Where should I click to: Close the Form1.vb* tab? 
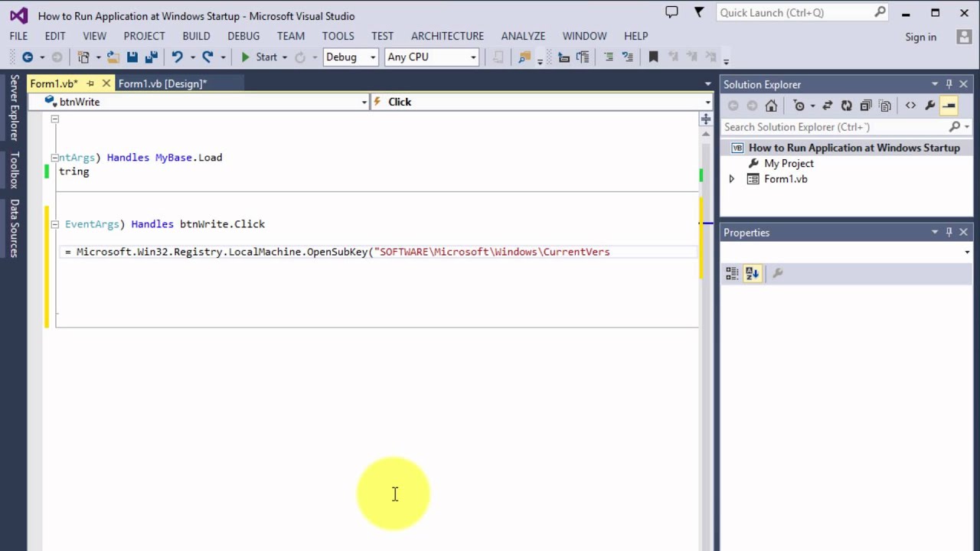tap(106, 83)
